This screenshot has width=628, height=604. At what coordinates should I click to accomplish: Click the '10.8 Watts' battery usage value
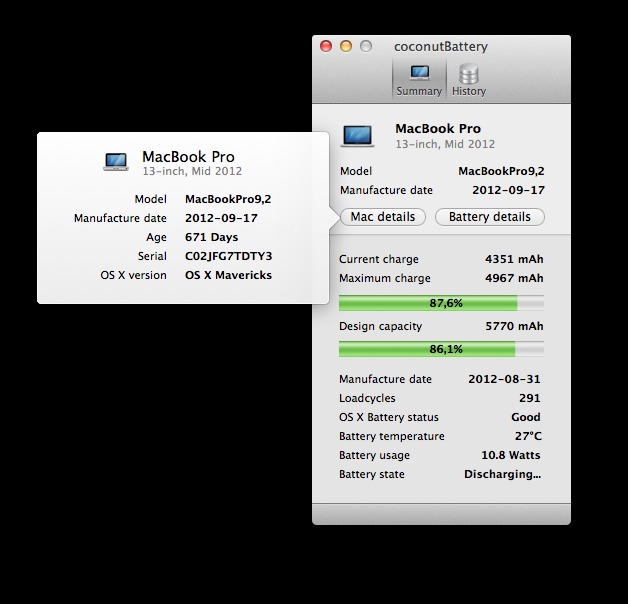pyautogui.click(x=511, y=455)
